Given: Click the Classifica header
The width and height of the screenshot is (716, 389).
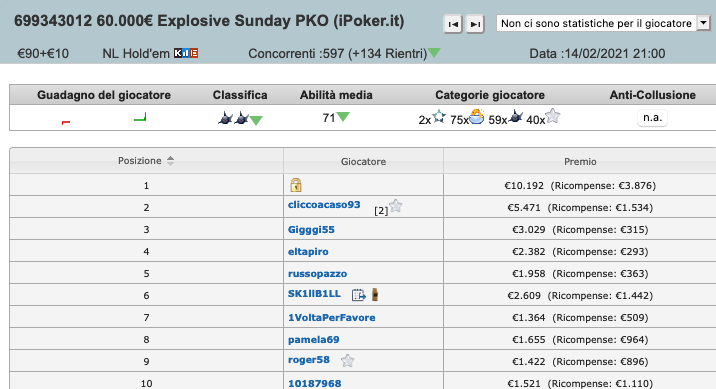Looking at the screenshot, I should click(x=240, y=95).
